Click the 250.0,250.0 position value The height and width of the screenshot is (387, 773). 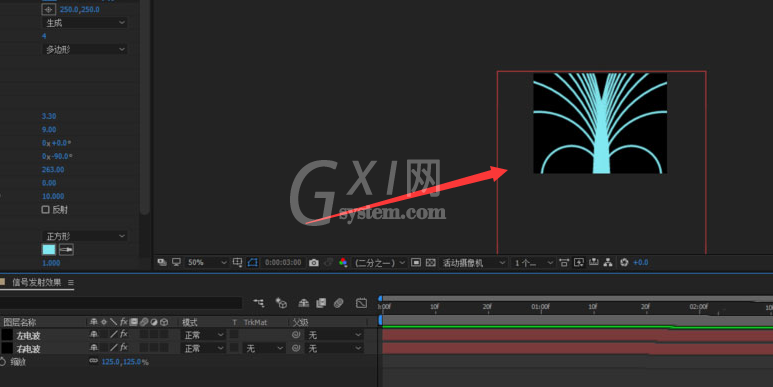[79, 9]
